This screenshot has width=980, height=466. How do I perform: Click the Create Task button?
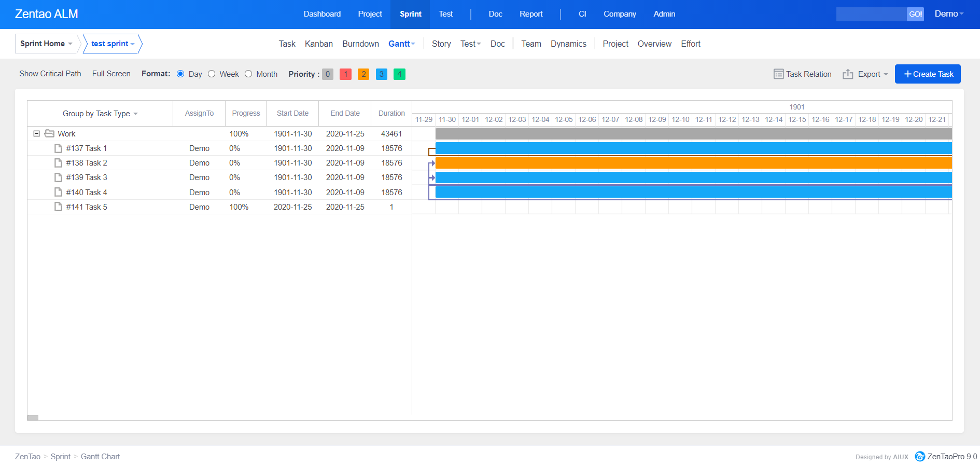coord(928,74)
